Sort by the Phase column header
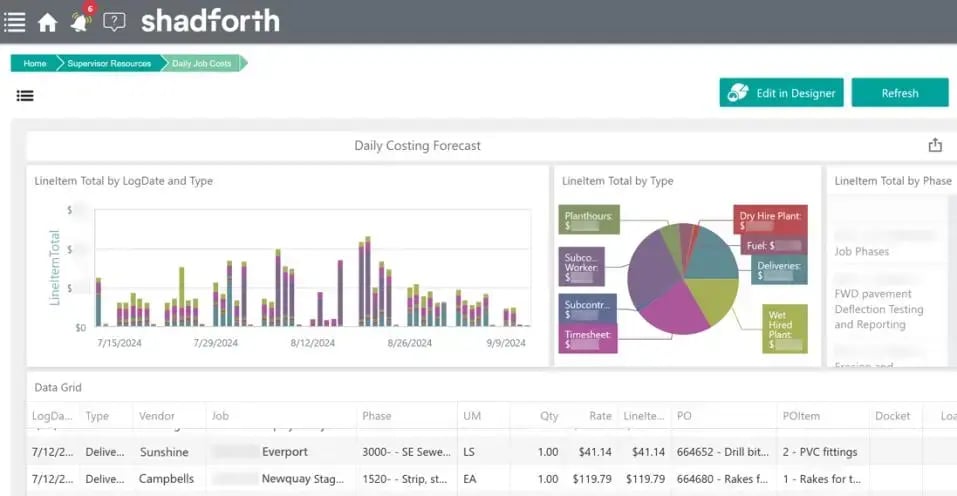This screenshot has height=496, width=957. (x=377, y=416)
